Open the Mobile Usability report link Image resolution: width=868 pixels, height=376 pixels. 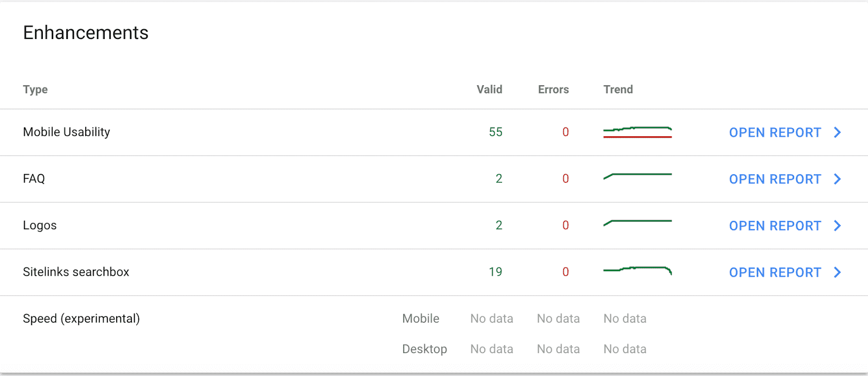click(775, 132)
